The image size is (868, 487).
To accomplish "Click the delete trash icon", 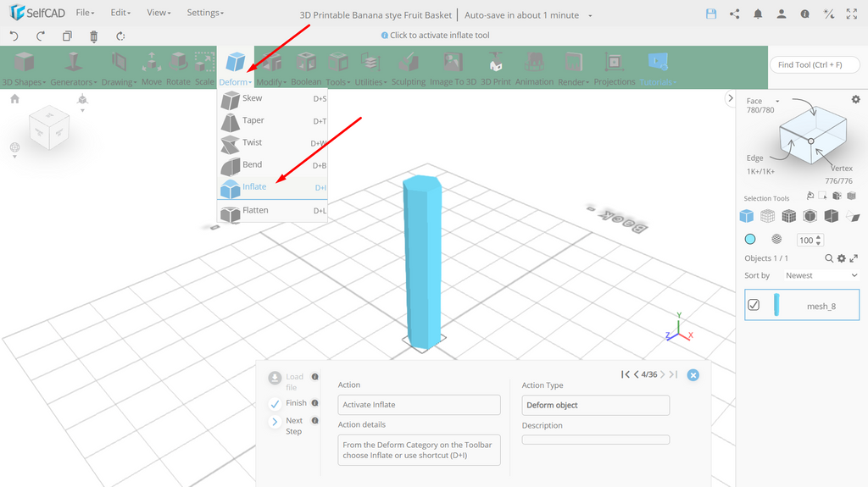I will [93, 36].
